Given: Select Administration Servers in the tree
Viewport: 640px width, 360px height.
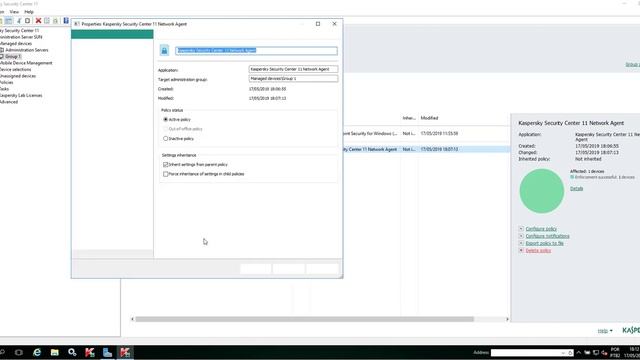Looking at the screenshot, I should click(x=27, y=50).
